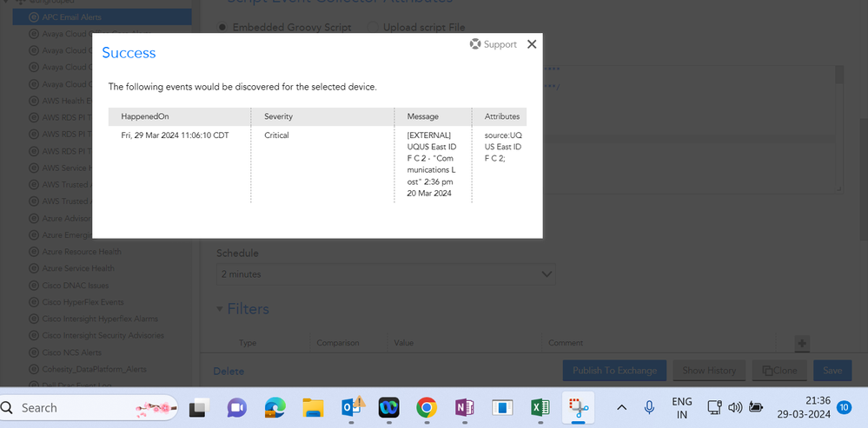This screenshot has width=868, height=428.
Task: Open Outlook from taskbar
Action: pyautogui.click(x=351, y=406)
